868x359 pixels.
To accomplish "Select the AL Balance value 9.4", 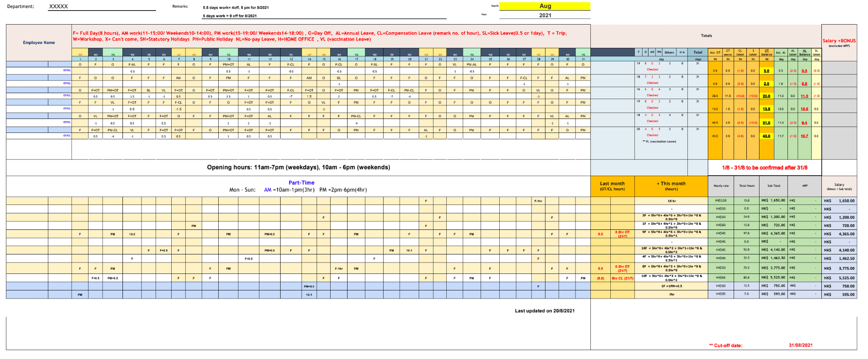I will point(804,123).
